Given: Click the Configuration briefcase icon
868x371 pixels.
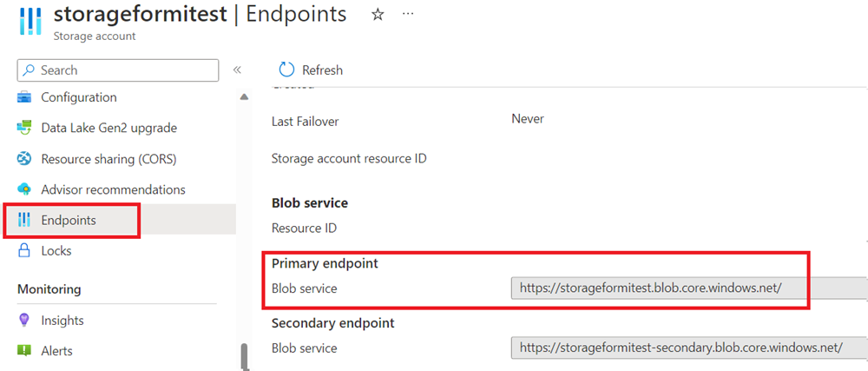Looking at the screenshot, I should click(24, 97).
